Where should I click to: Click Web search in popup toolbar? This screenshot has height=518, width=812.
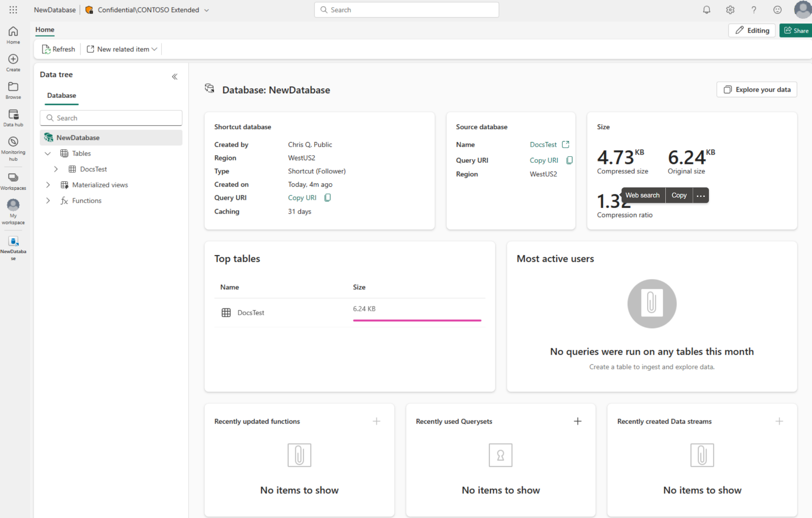[642, 195]
